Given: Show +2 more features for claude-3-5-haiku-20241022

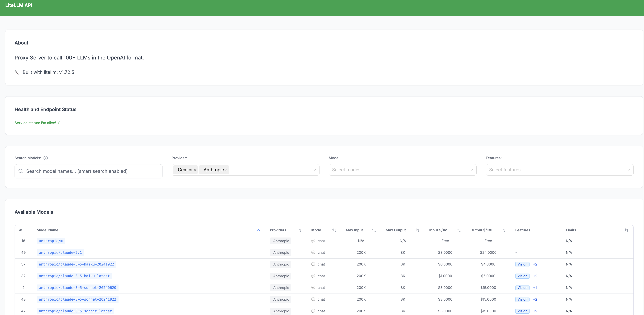Looking at the screenshot, I should coord(535,264).
